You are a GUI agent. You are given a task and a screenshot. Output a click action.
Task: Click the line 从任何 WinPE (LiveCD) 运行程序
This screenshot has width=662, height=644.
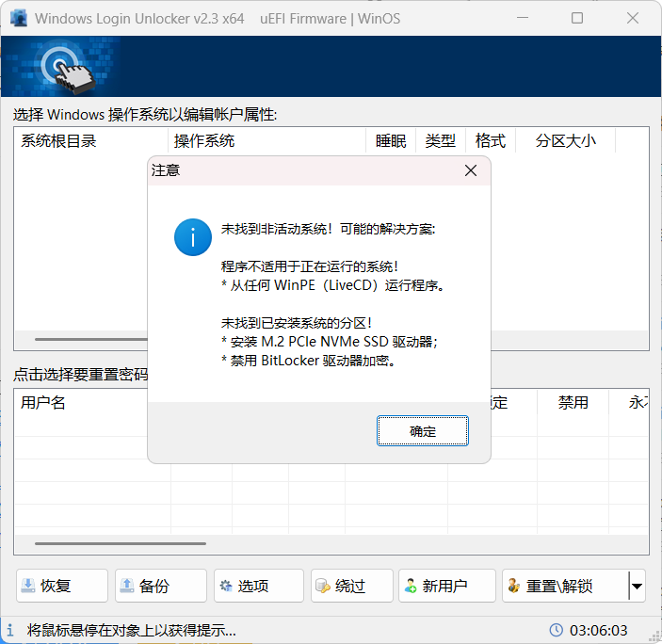pyautogui.click(x=332, y=285)
